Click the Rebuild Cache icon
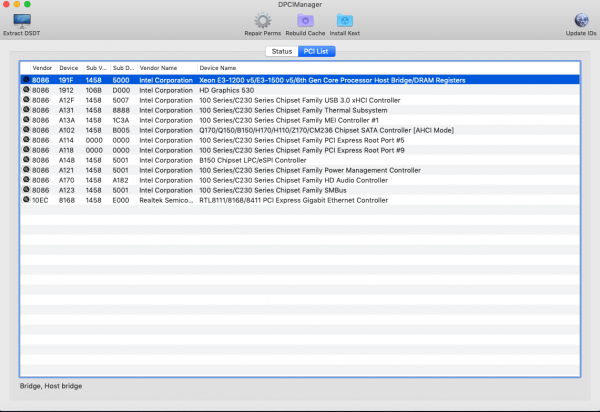This screenshot has width=600, height=412. coord(304,20)
